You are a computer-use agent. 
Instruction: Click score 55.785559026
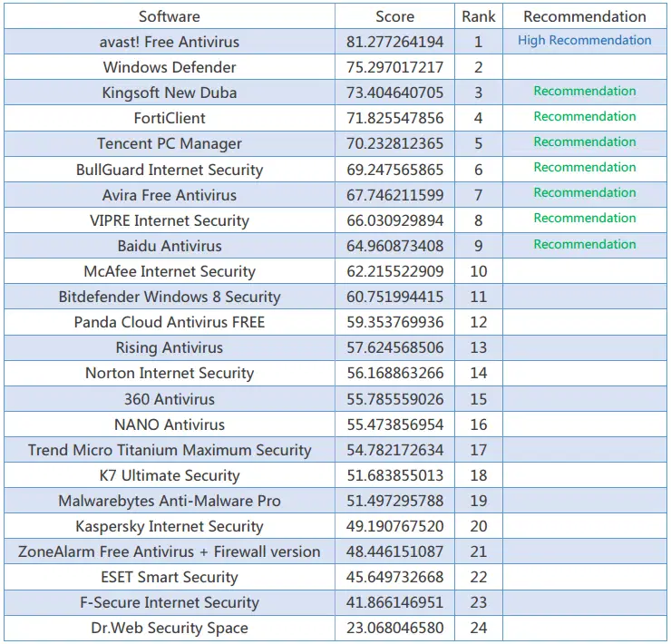tap(394, 399)
